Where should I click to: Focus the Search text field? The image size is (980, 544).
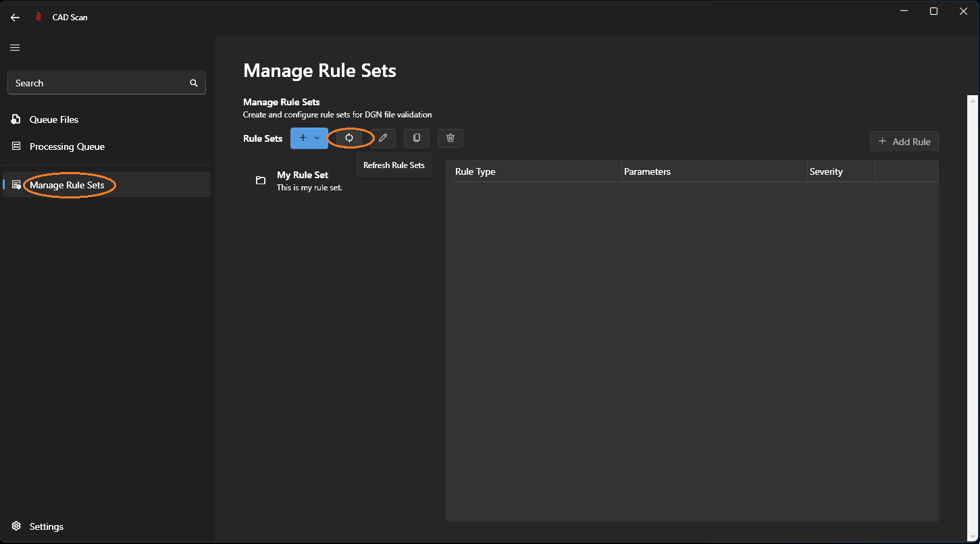pyautogui.click(x=98, y=83)
